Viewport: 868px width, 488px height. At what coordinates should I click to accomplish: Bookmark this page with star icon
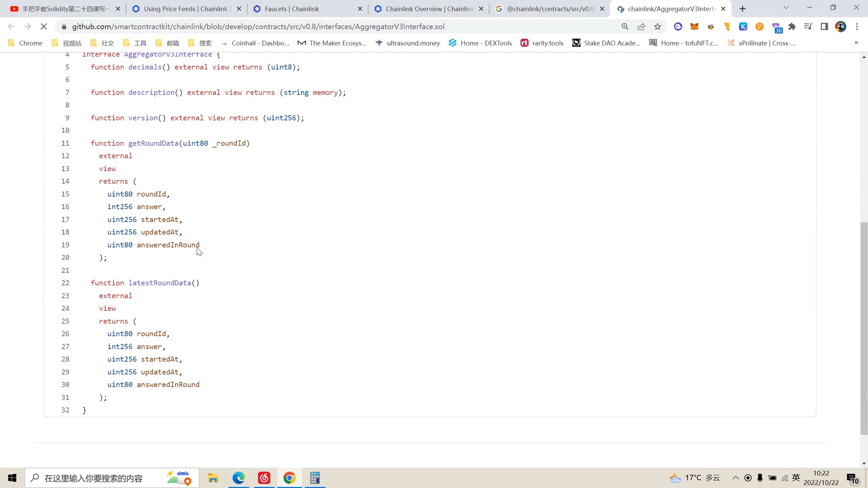(x=658, y=27)
